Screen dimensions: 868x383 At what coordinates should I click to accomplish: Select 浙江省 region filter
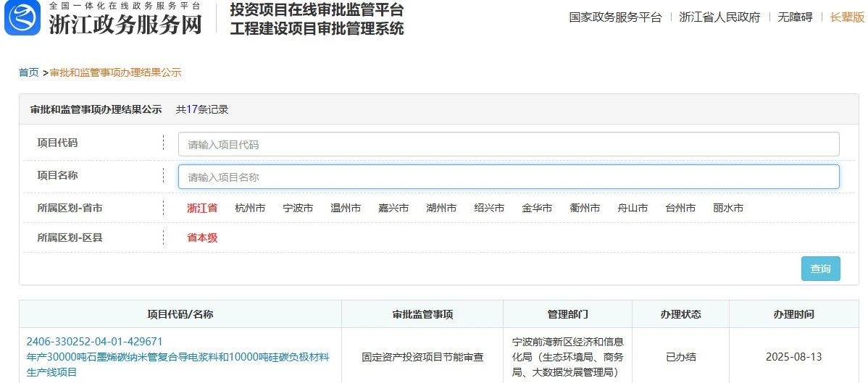tap(202, 208)
